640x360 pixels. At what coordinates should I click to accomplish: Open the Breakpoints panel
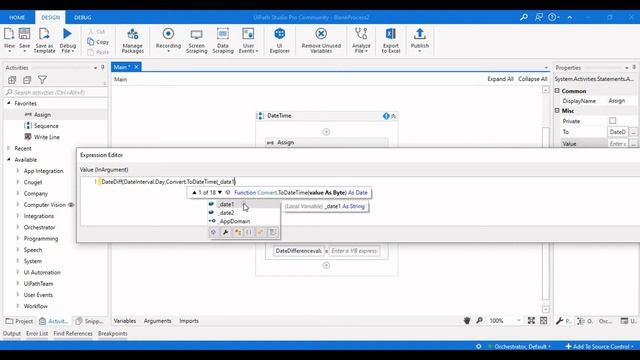pyautogui.click(x=113, y=333)
